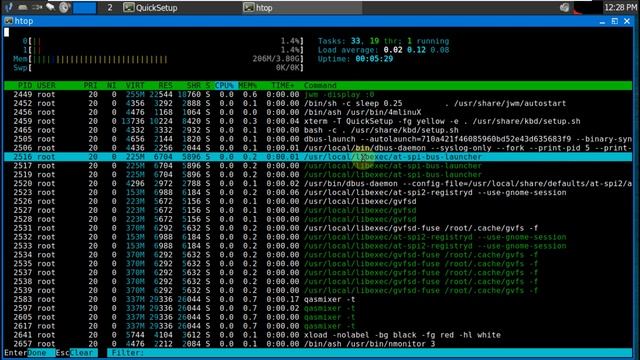
Task: Sort by the TIME+ column header
Action: click(283, 85)
